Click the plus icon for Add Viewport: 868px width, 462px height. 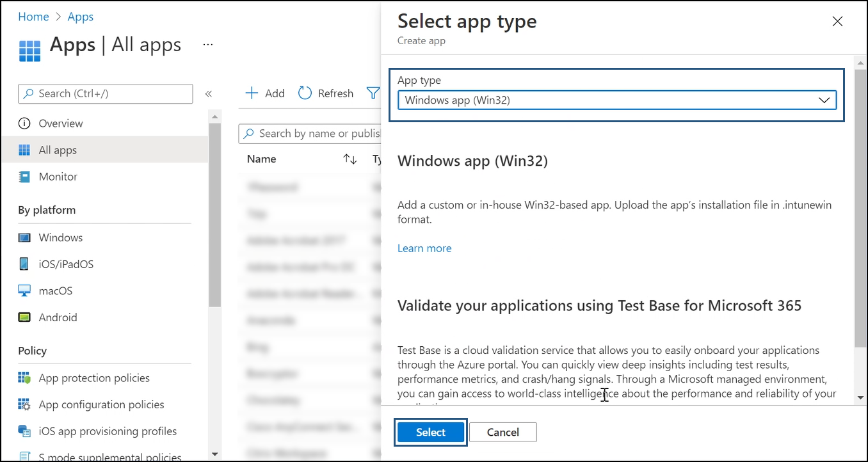pos(252,93)
